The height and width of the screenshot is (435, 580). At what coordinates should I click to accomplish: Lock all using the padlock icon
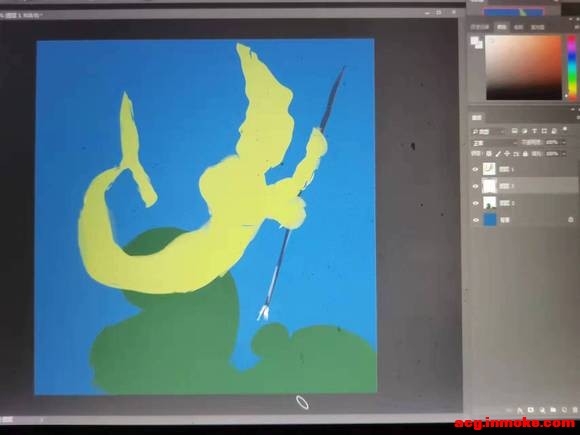[x=525, y=154]
